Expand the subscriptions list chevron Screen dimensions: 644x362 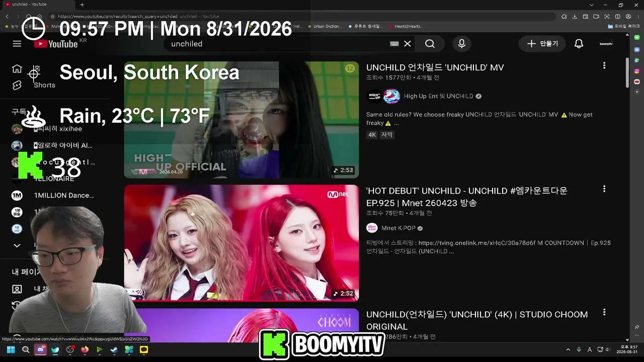(17, 245)
